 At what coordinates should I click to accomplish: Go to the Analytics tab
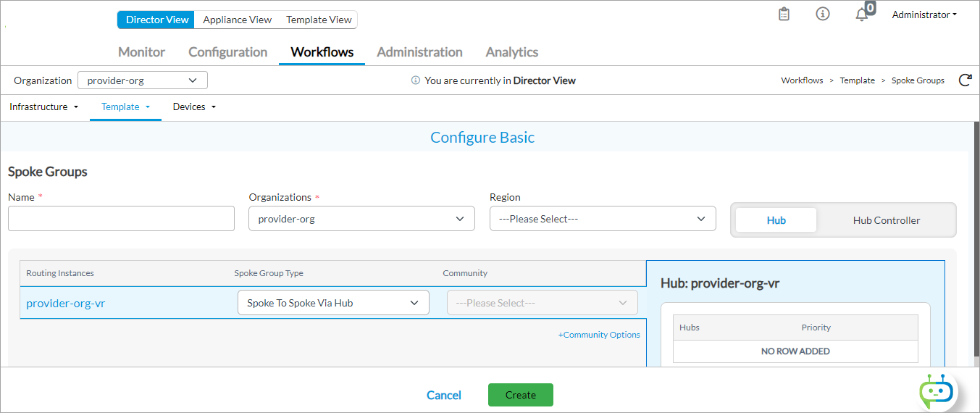(x=511, y=52)
